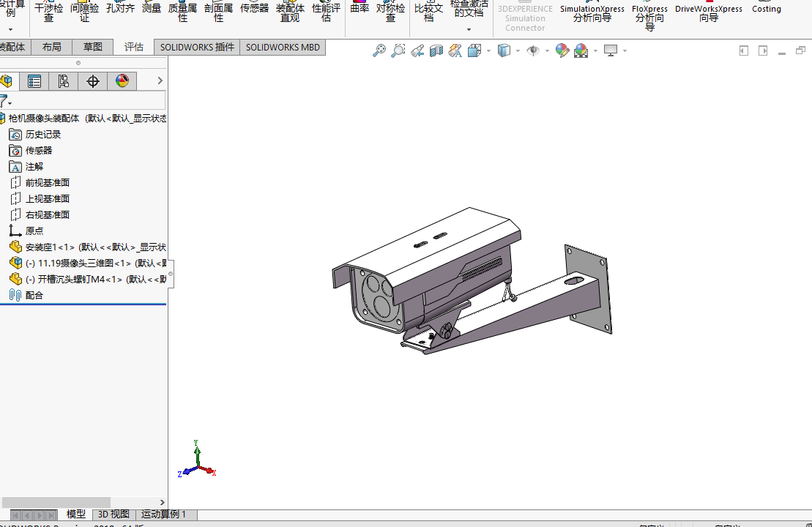Launch DriveWorksXpress 向导
This screenshot has width=812, height=527.
(709, 12)
